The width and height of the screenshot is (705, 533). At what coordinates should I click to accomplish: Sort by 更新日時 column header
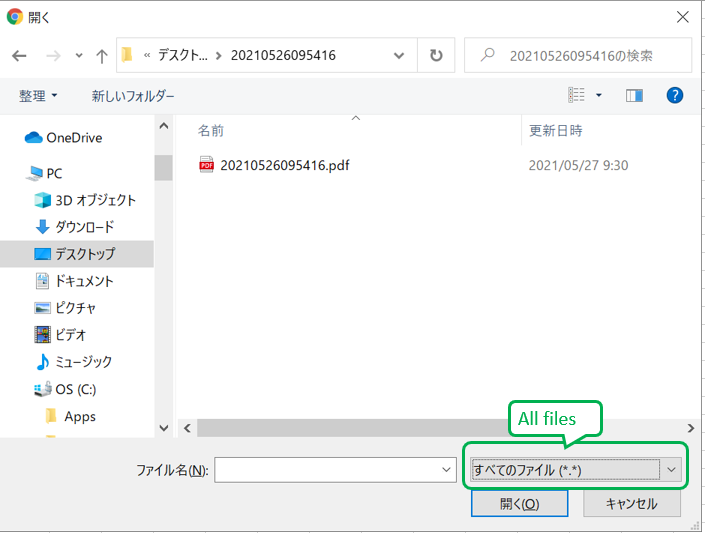tap(556, 130)
